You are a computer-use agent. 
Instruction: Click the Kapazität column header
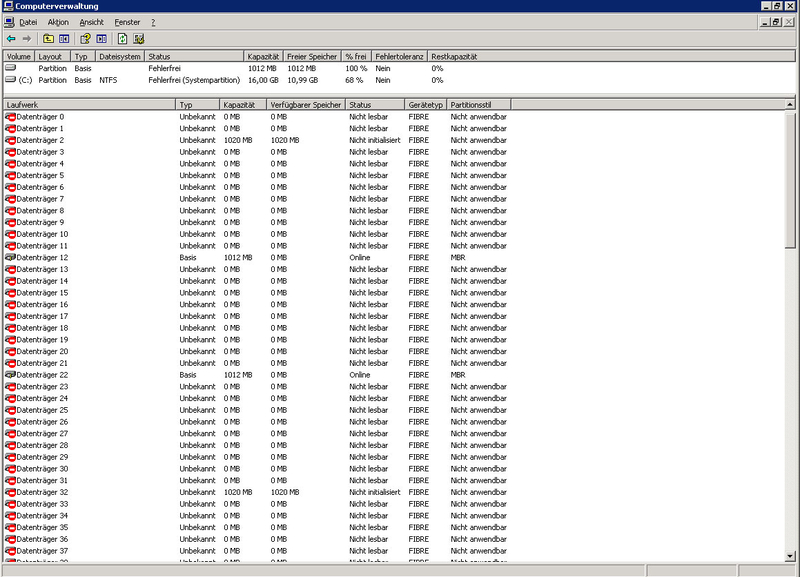coord(266,56)
